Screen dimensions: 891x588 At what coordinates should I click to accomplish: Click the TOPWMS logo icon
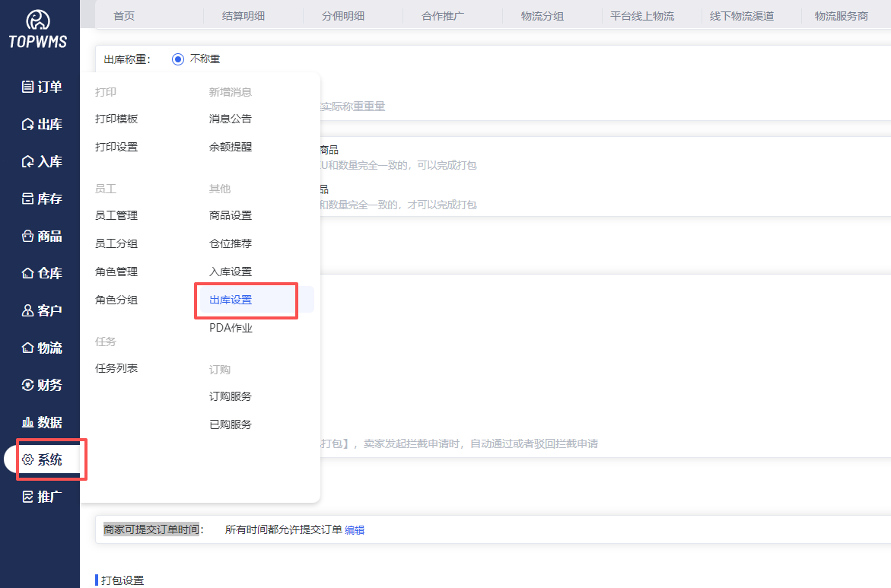[38, 21]
